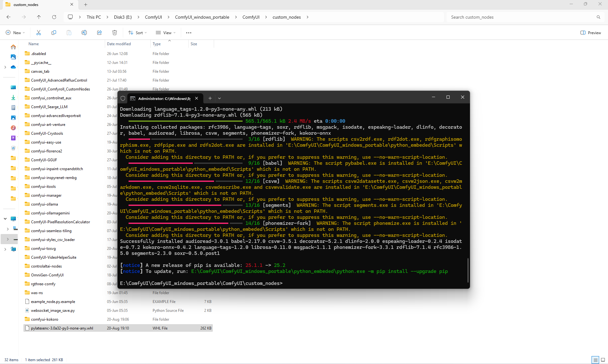Click the Refresh icon in navigation bar
Screen dimensions: 608x364
click(x=54, y=17)
